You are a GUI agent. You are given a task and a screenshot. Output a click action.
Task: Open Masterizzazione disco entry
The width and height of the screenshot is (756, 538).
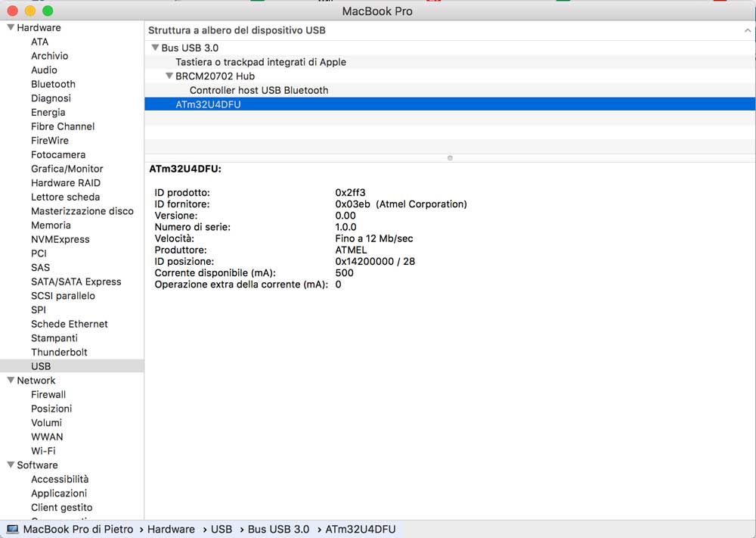tap(82, 211)
